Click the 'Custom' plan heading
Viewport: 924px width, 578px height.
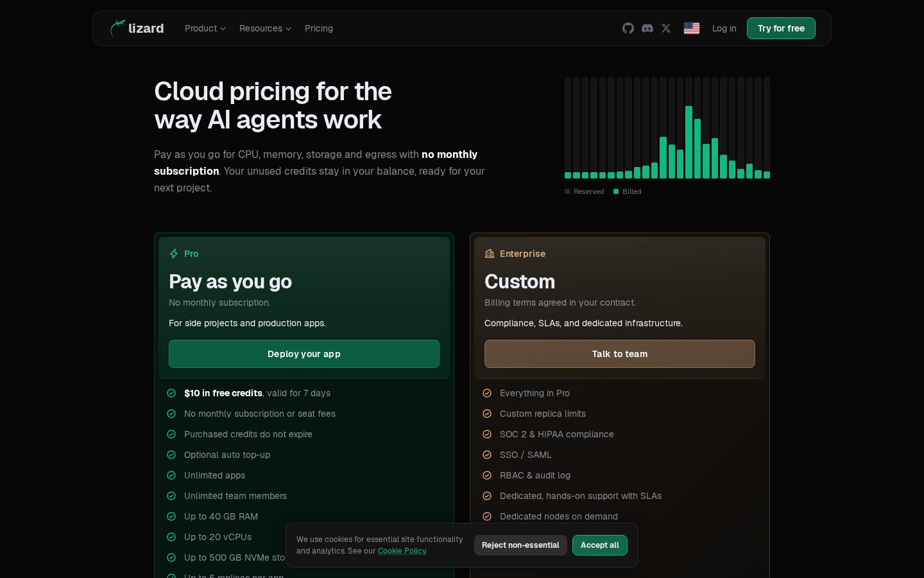click(520, 281)
